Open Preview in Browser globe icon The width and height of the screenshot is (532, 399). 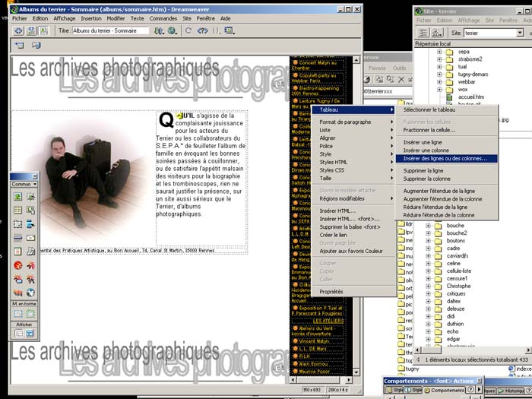[x=173, y=31]
